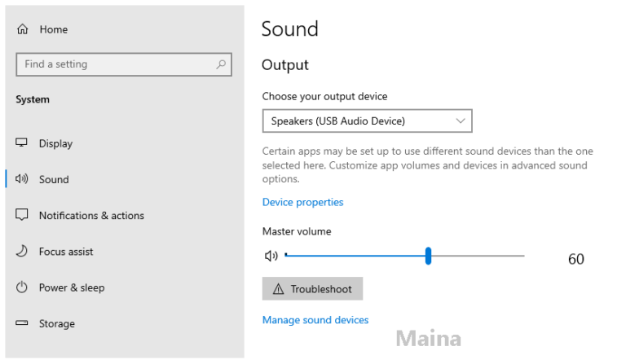Image resolution: width=626 pixels, height=364 pixels.
Task: Click the Display monitor icon
Action: click(x=22, y=143)
